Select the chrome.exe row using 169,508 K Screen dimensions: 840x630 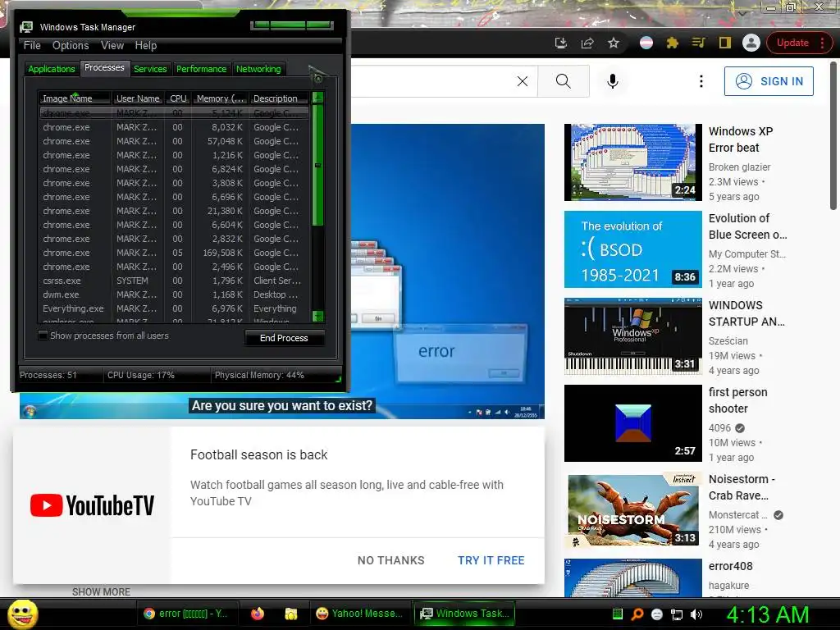click(x=174, y=253)
